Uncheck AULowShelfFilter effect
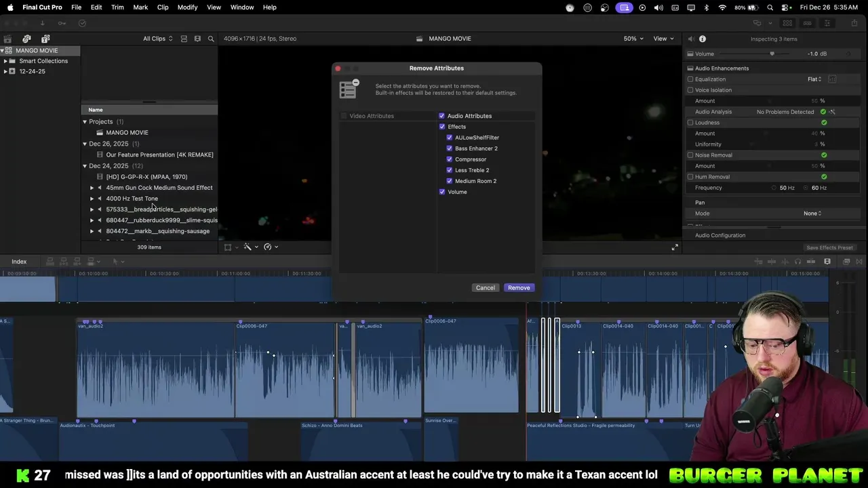The image size is (868, 488). [450, 138]
